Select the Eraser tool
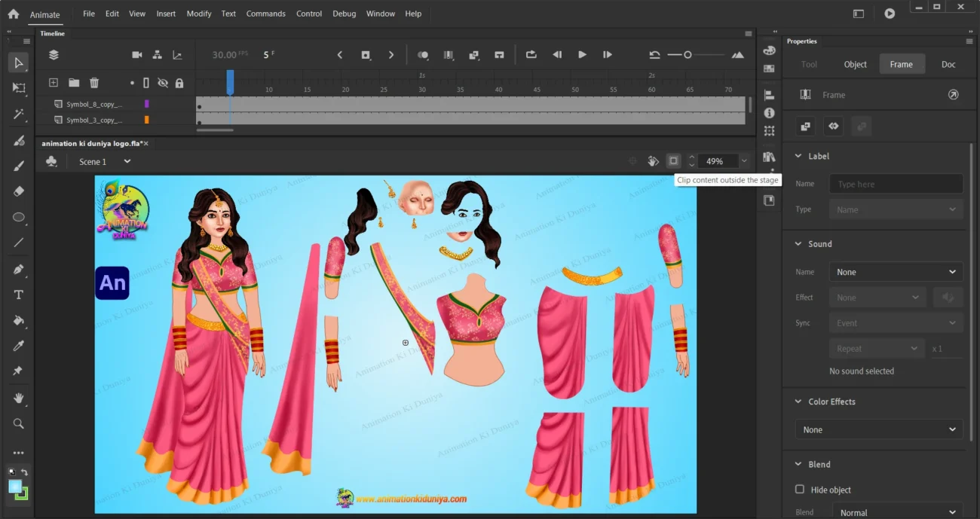The height and width of the screenshot is (519, 980). pyautogui.click(x=19, y=191)
